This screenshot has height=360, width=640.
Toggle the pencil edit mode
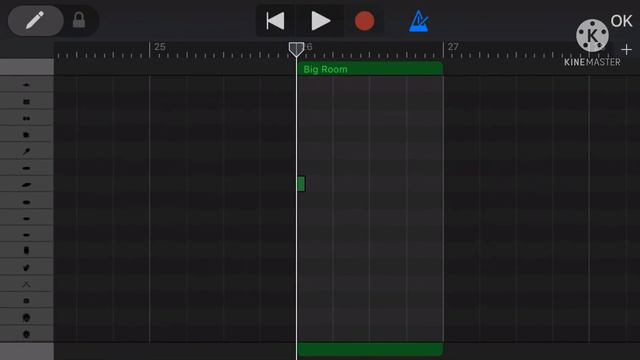click(36, 20)
